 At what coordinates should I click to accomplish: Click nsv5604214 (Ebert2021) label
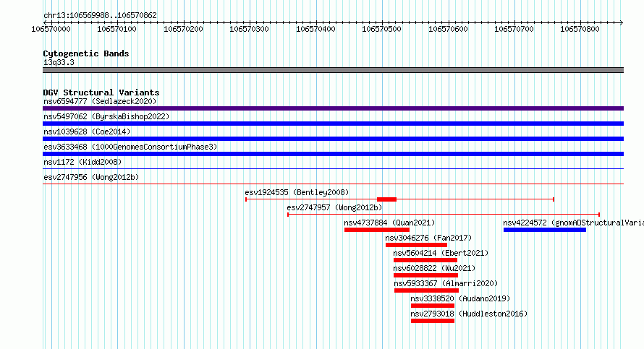click(441, 253)
